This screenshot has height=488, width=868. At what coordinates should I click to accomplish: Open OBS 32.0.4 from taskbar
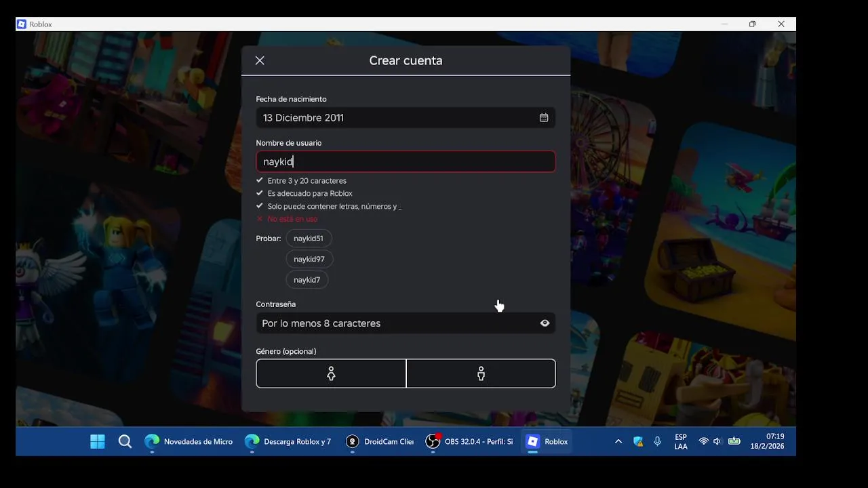click(469, 442)
